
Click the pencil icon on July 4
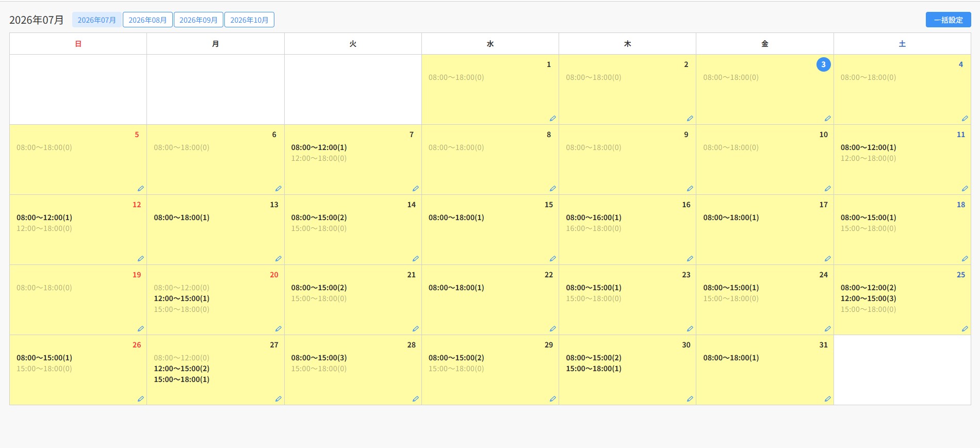pos(965,119)
